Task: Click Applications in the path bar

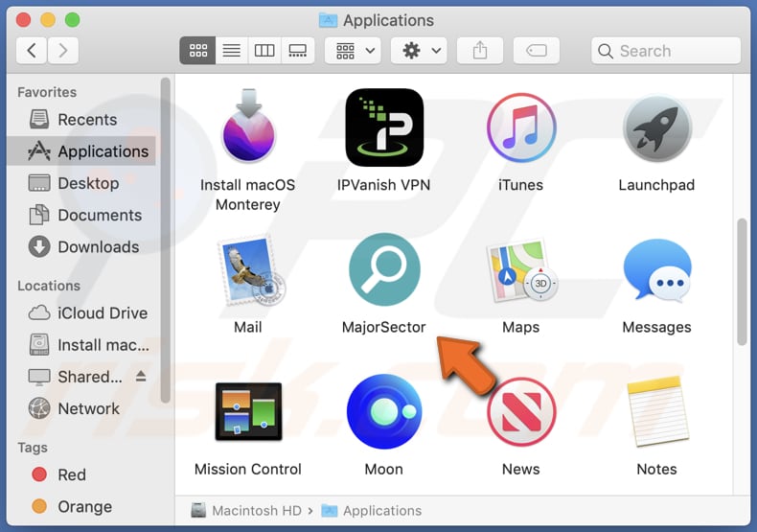Action: coord(371,510)
